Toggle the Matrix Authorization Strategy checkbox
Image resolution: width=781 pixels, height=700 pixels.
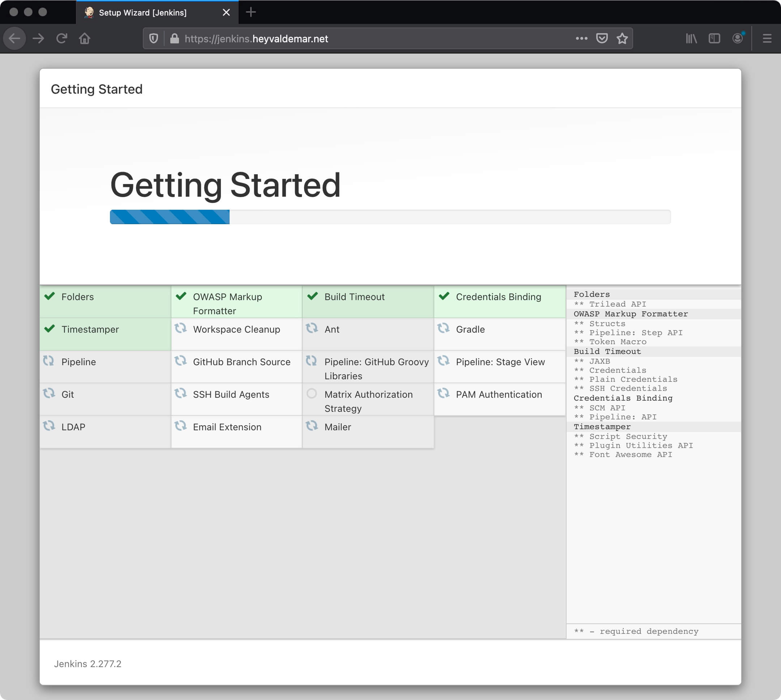coord(312,394)
